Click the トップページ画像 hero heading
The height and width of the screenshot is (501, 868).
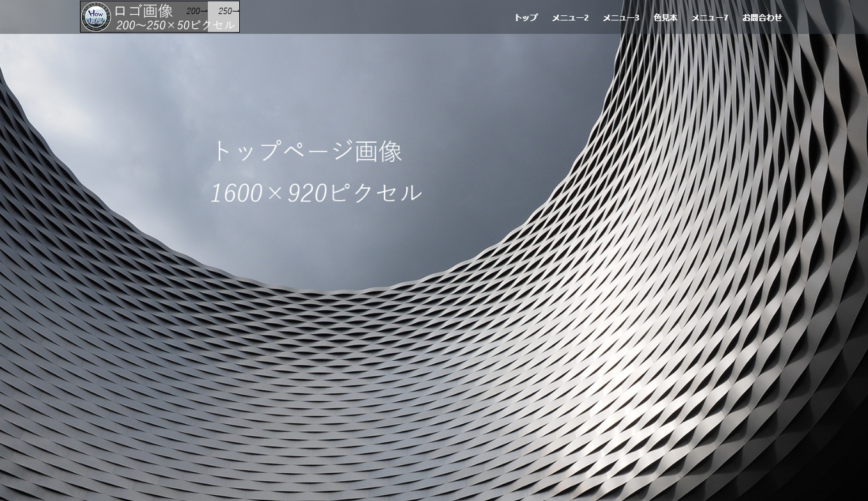(306, 152)
